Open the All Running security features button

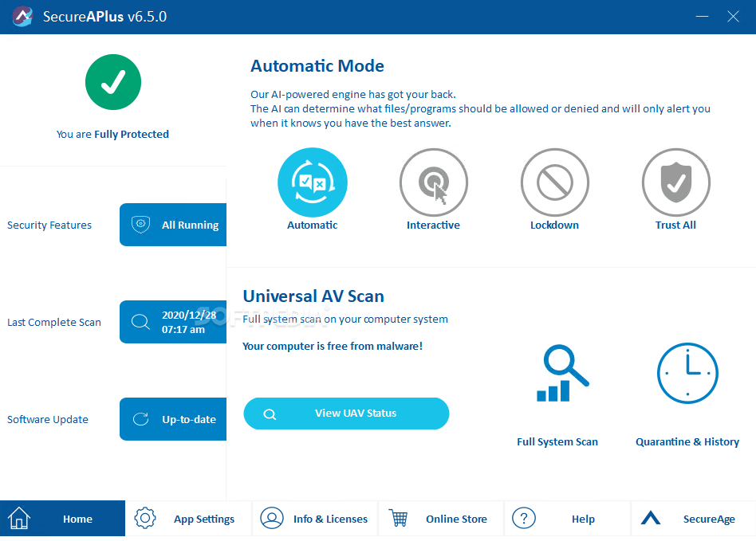(173, 225)
